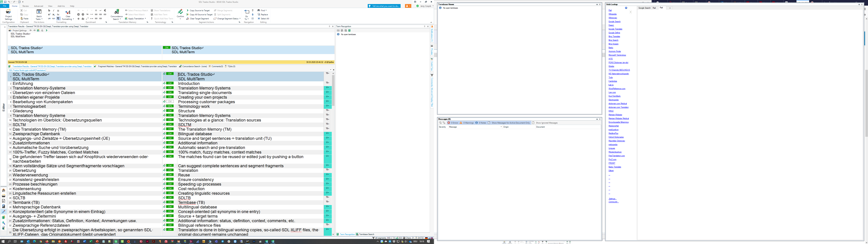
Task: Toggle Show Messages for Active Document Only
Action: click(x=509, y=123)
